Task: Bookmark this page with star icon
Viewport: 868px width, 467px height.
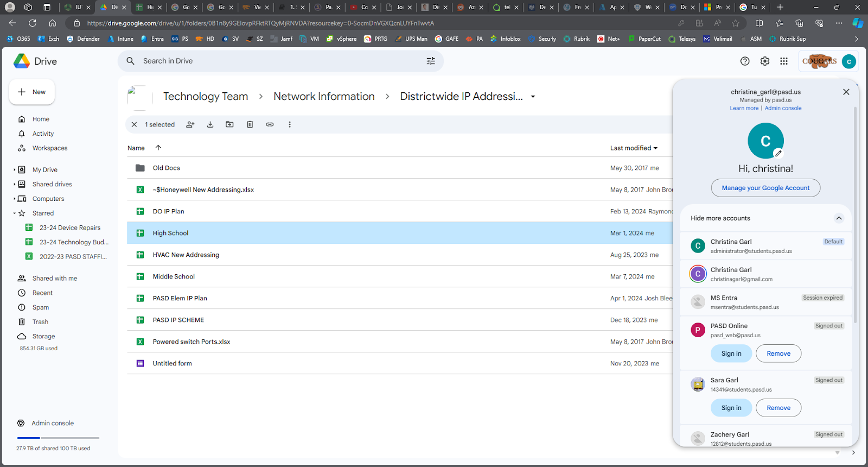Action: click(736, 23)
